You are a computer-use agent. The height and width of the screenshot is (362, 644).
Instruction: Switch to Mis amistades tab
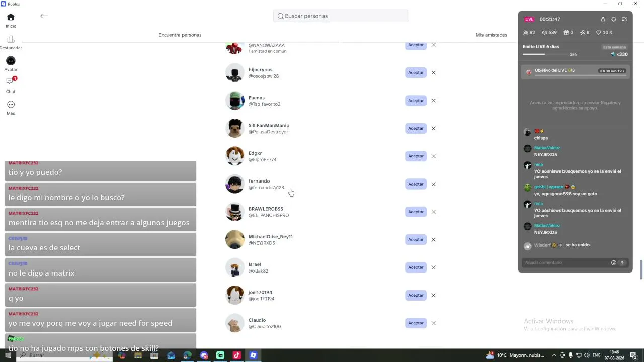[x=492, y=35]
